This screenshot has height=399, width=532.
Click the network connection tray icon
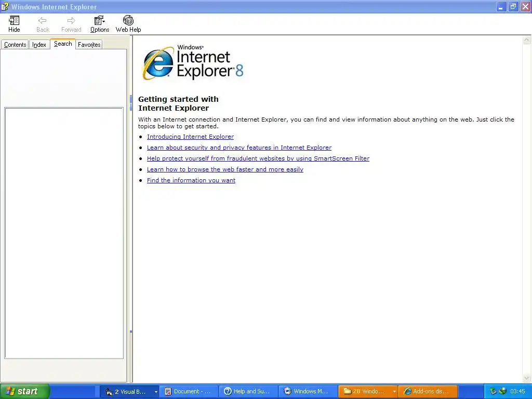(502, 391)
